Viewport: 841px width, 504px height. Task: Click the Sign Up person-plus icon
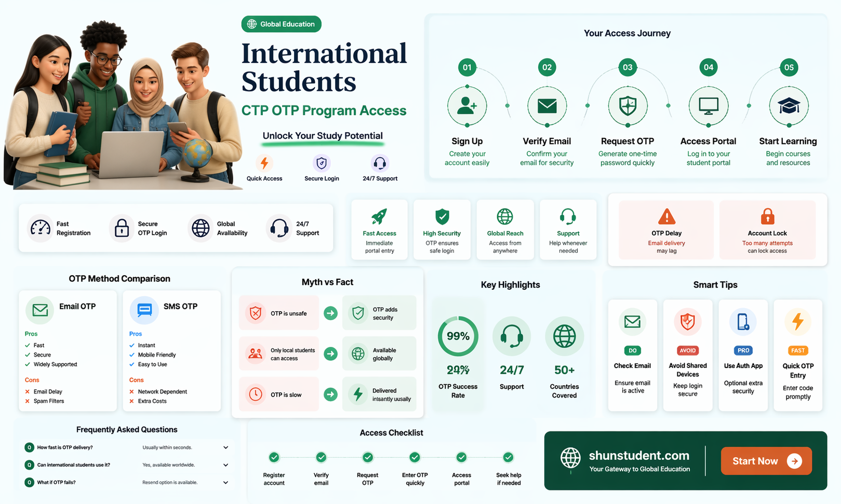[467, 106]
